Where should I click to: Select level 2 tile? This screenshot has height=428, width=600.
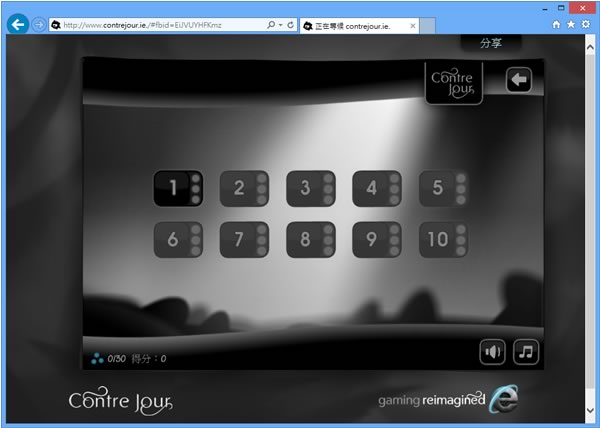tap(244, 188)
